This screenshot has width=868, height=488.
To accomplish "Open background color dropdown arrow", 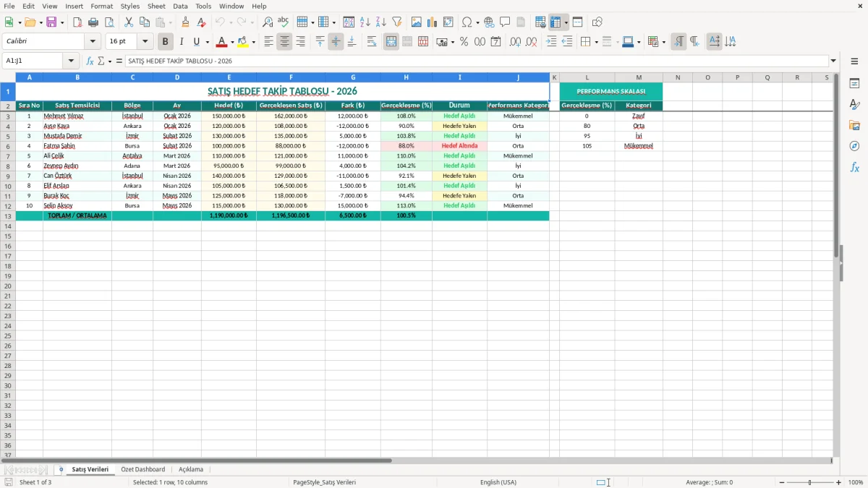I will [x=253, y=42].
